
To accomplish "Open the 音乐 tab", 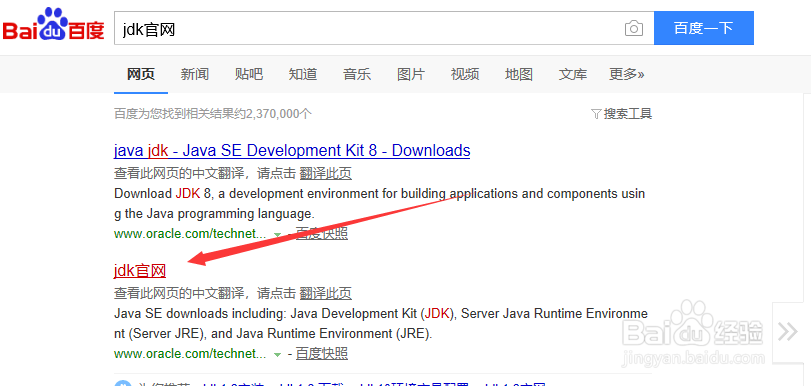I will (357, 75).
